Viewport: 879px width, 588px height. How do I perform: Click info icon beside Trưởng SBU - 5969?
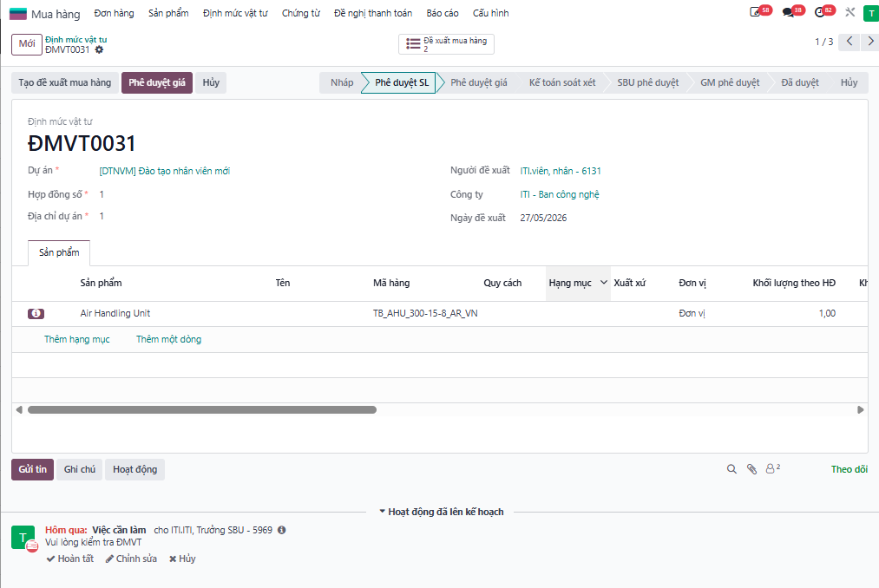tap(281, 530)
